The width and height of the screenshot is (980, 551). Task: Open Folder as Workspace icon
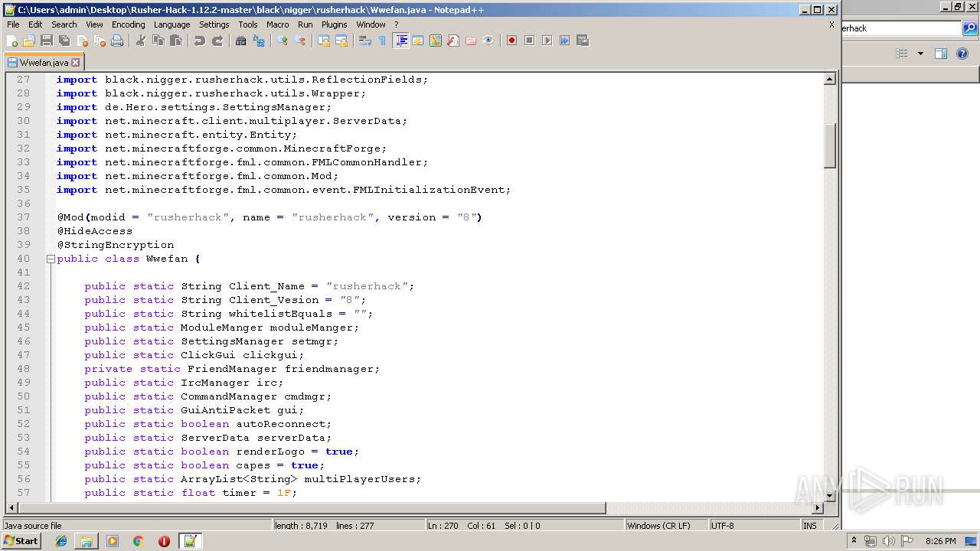[470, 41]
